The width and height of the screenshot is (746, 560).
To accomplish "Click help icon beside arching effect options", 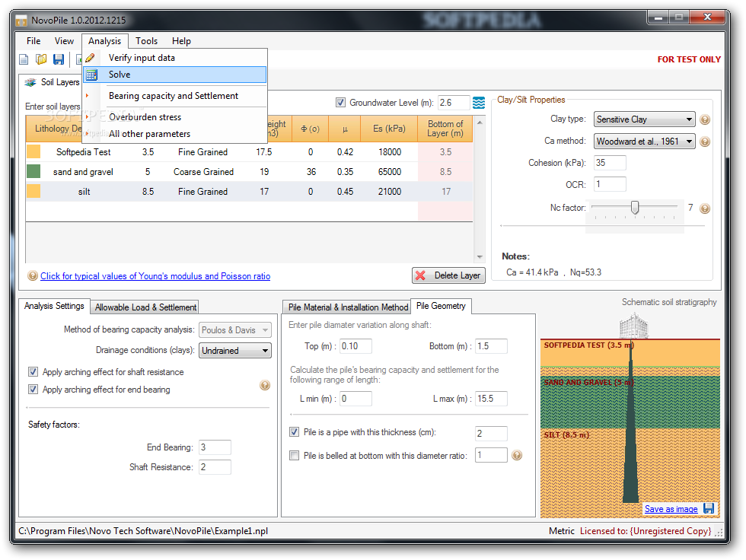I will click(265, 385).
